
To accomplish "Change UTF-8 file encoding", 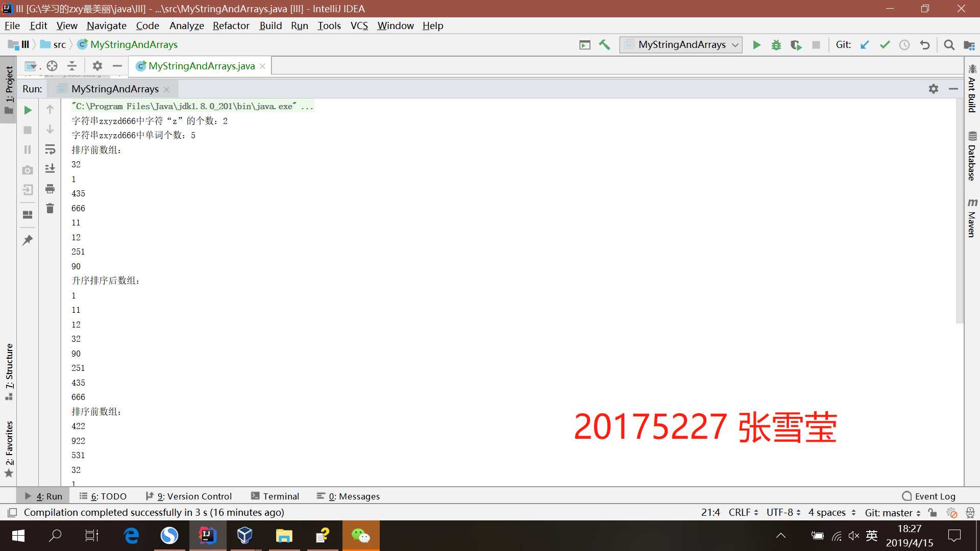I will [783, 512].
